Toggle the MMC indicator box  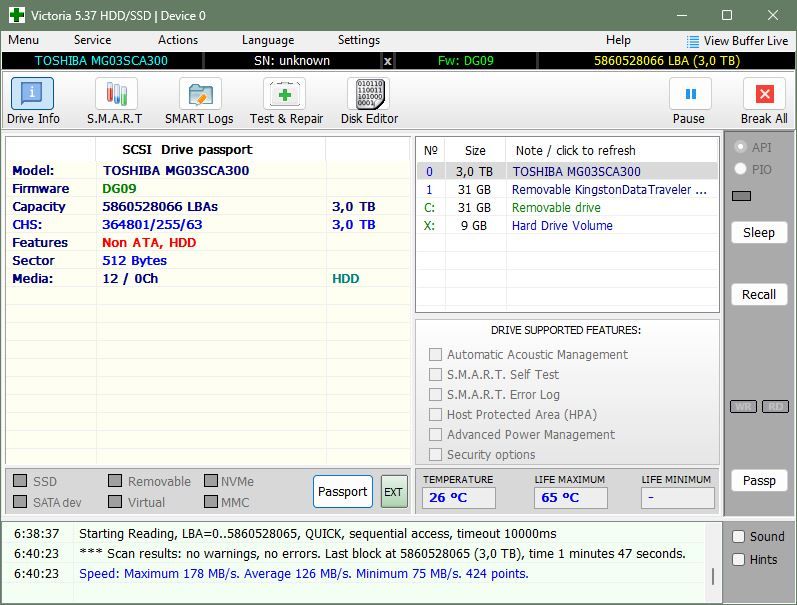pos(210,502)
